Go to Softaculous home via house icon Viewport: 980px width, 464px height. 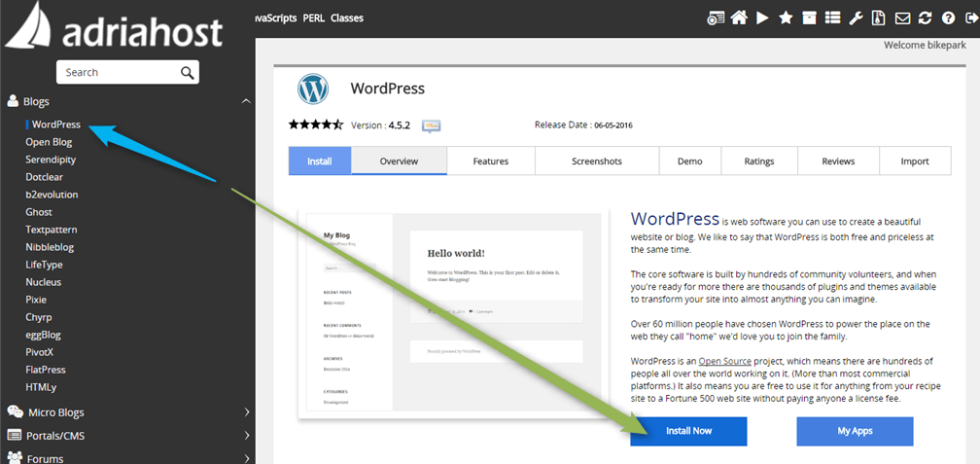coord(739,18)
